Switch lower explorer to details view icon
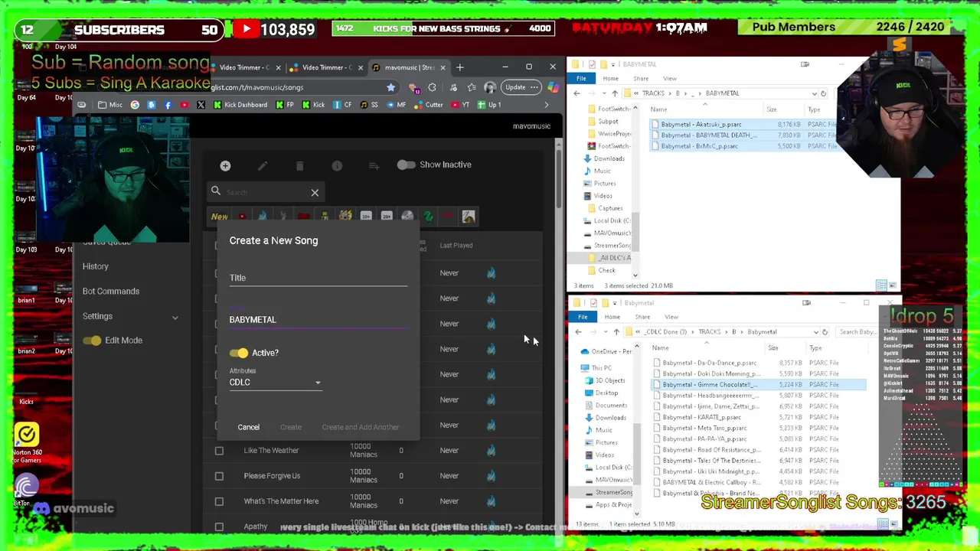This screenshot has width=980, height=551. 882,524
